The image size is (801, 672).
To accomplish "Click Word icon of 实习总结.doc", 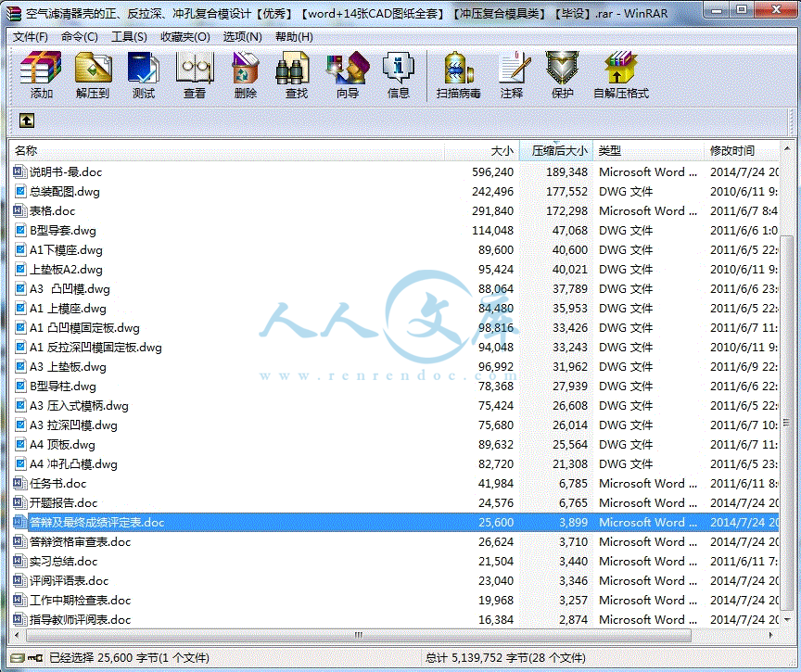I will (x=19, y=561).
